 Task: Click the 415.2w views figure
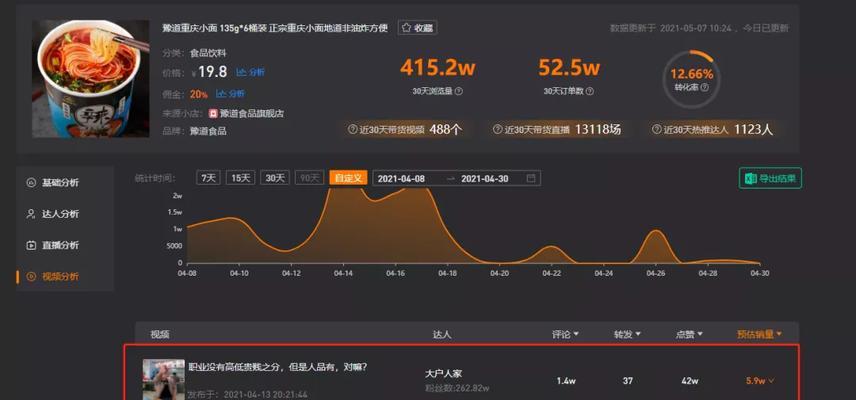pos(438,68)
